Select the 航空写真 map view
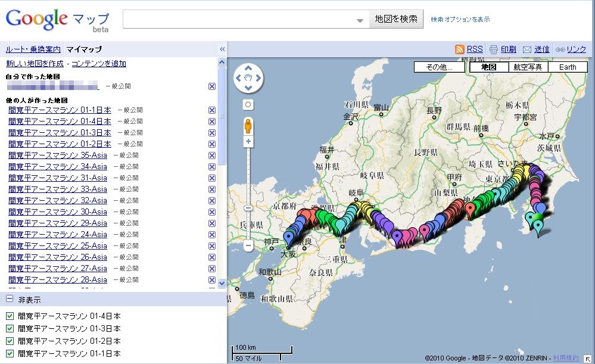Viewport: 595px width, 364px height. click(528, 67)
